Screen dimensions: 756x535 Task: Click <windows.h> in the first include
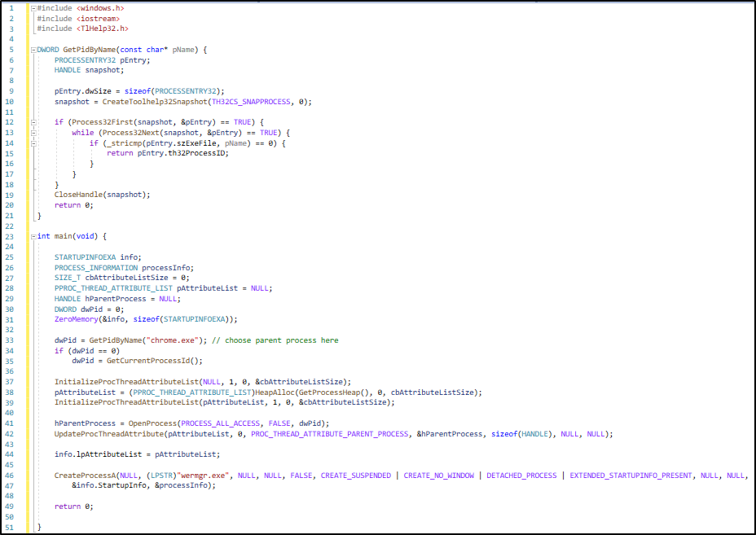tap(100, 8)
